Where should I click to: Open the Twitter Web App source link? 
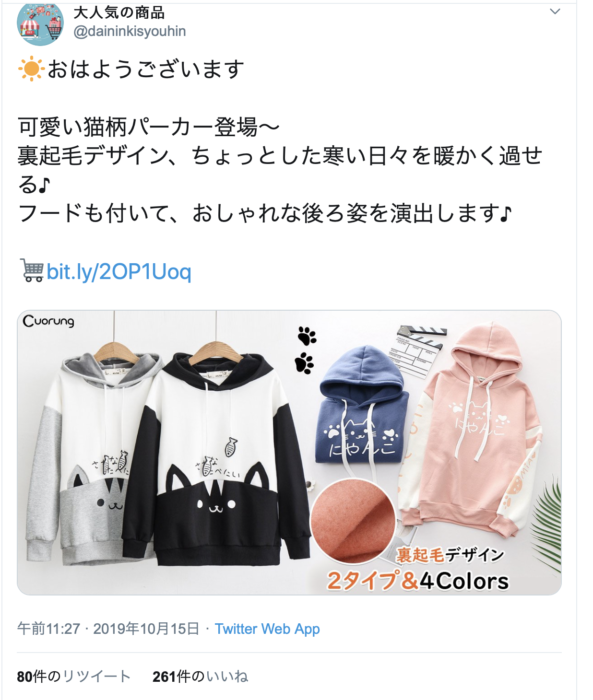click(267, 629)
